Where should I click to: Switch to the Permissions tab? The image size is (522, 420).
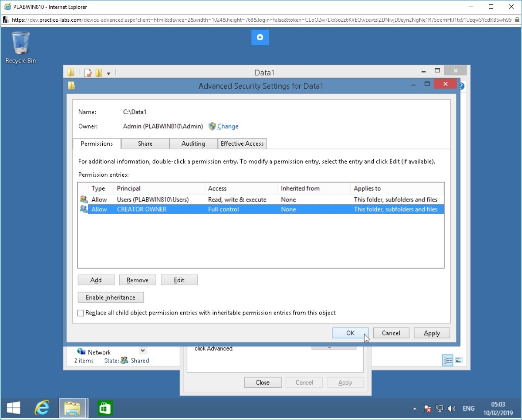[97, 144]
